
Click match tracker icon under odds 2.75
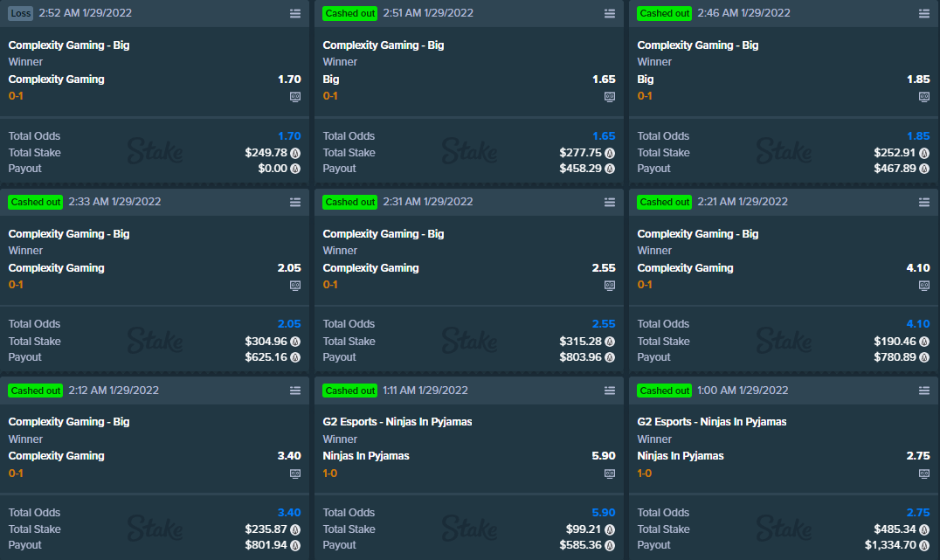[923, 474]
